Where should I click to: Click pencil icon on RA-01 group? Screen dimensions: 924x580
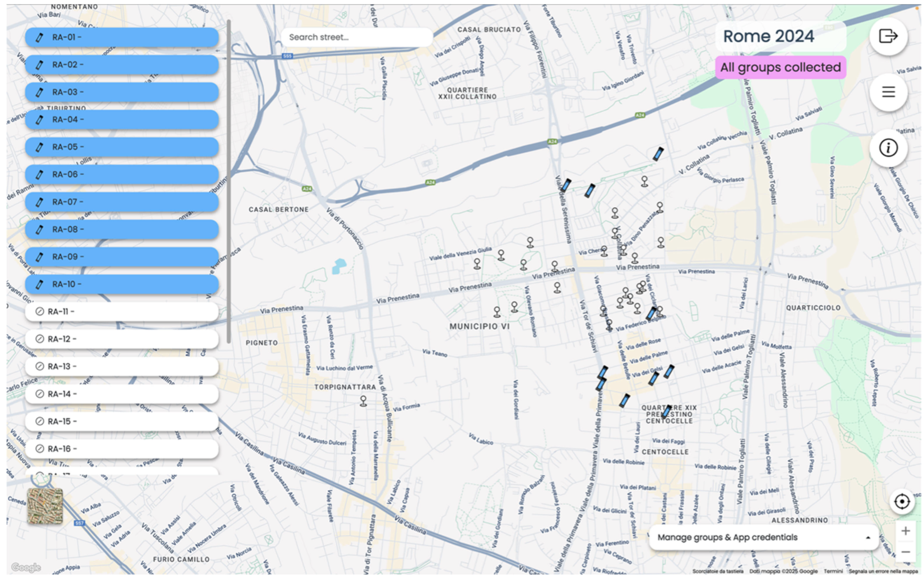click(39, 37)
